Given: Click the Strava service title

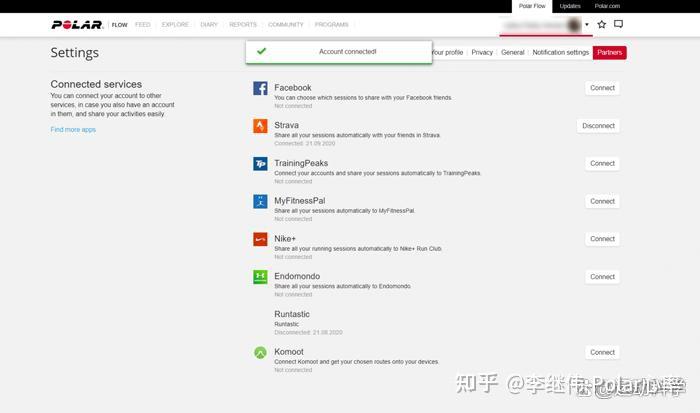Looking at the screenshot, I should point(287,125).
